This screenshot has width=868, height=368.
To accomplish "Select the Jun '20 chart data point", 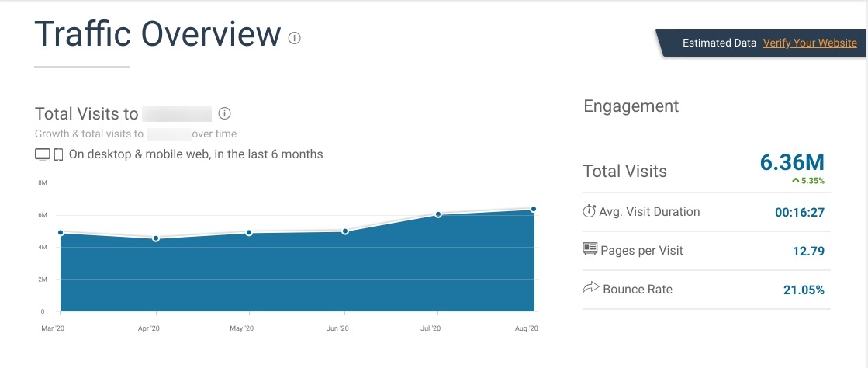I will tap(345, 231).
